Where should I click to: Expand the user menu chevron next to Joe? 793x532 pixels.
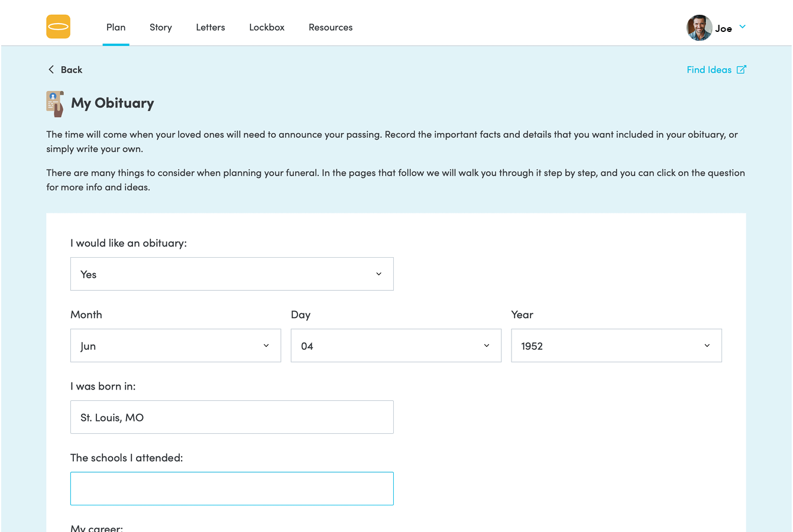tap(743, 27)
